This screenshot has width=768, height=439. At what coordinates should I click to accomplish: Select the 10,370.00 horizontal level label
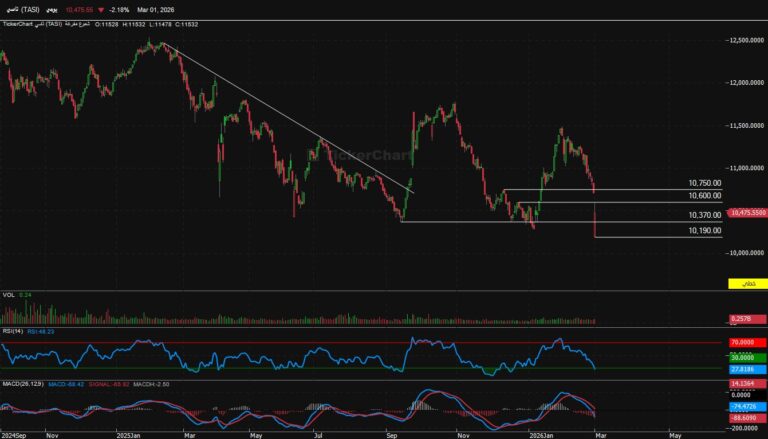point(704,216)
